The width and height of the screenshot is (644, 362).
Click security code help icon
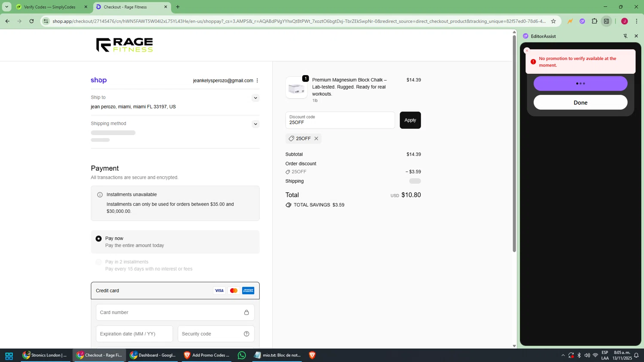(x=246, y=334)
